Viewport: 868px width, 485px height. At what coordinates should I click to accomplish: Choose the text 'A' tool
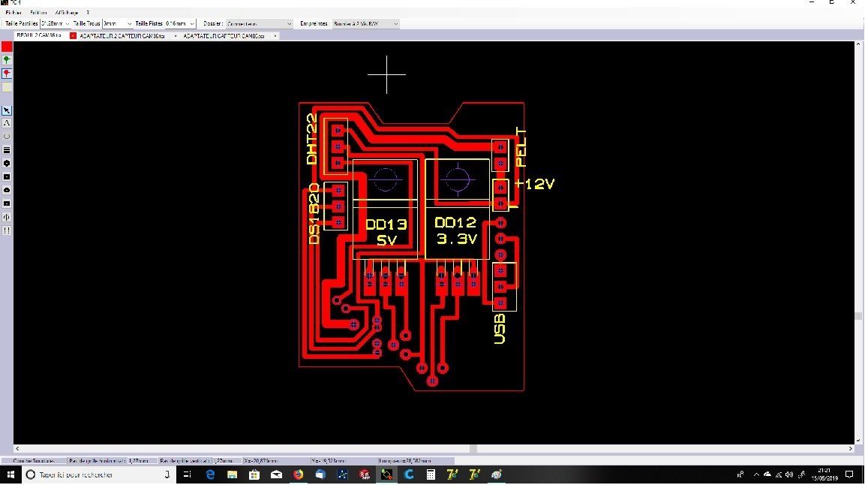7,123
